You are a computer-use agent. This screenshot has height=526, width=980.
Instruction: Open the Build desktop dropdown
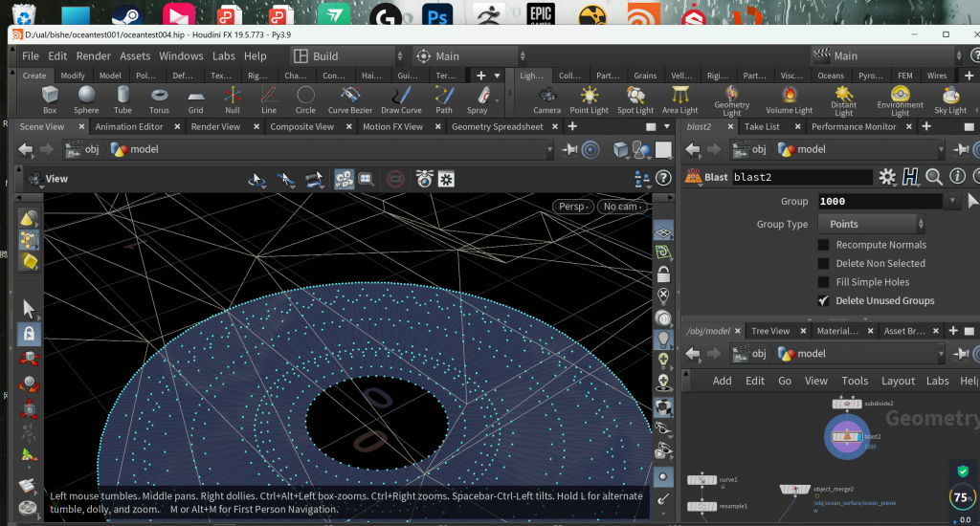[348, 56]
